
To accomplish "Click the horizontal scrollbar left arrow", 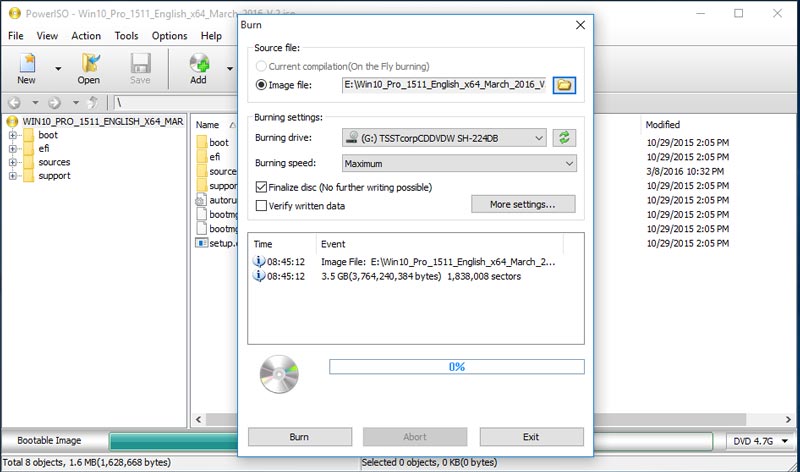I will [198, 419].
